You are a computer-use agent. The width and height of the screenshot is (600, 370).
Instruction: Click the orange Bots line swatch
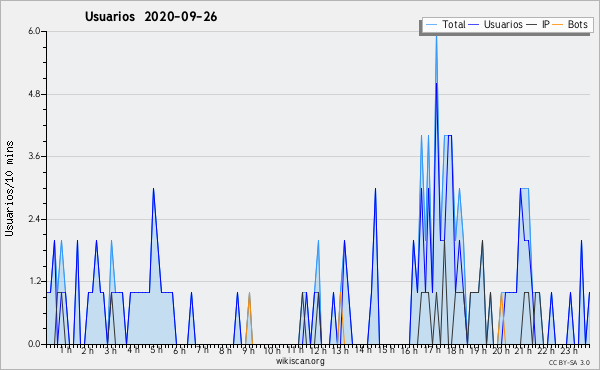click(558, 25)
